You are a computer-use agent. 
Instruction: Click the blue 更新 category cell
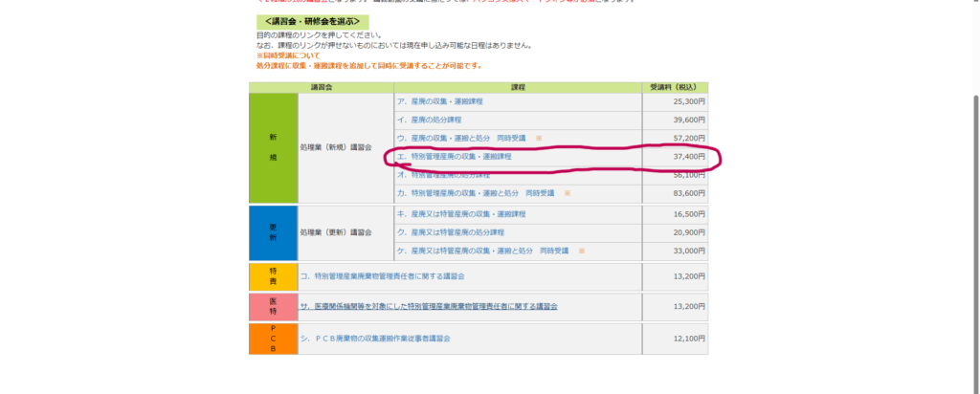273,232
